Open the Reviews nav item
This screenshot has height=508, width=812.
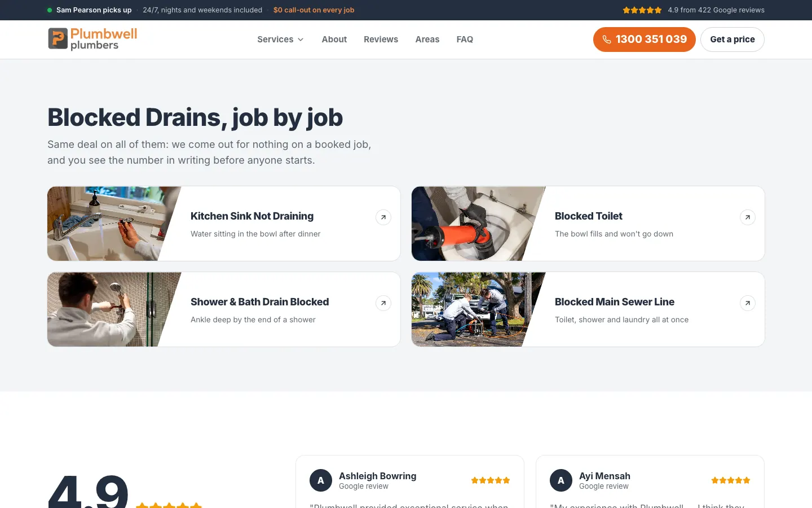tap(381, 40)
